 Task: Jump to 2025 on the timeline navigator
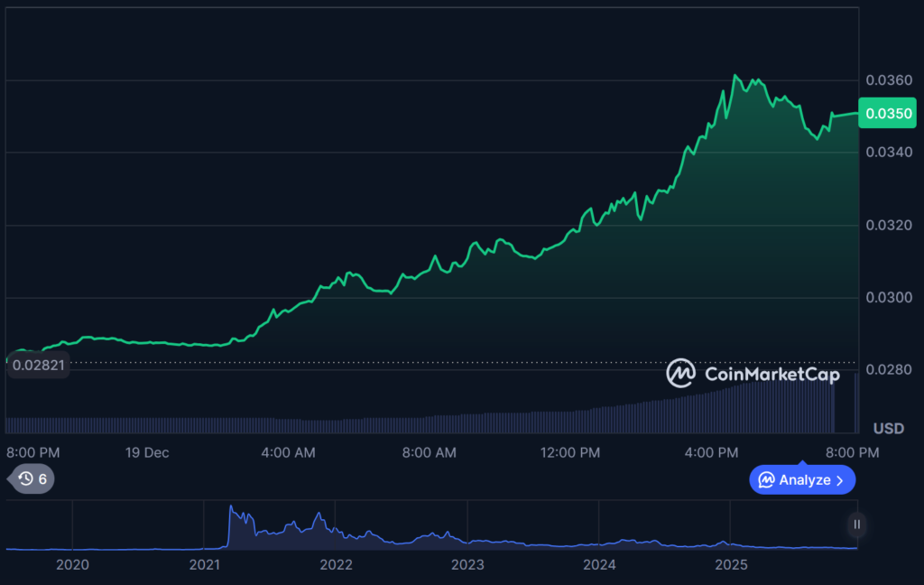tap(731, 565)
